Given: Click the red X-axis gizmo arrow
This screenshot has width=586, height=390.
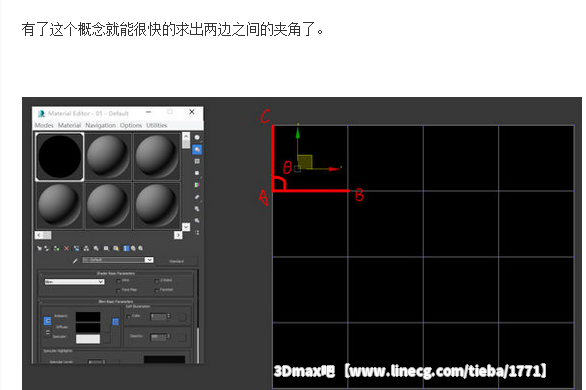Looking at the screenshot, I should click(334, 169).
